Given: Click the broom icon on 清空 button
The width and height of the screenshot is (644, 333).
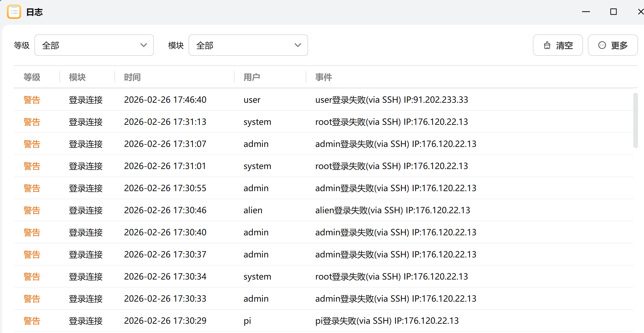Looking at the screenshot, I should pyautogui.click(x=547, y=45).
